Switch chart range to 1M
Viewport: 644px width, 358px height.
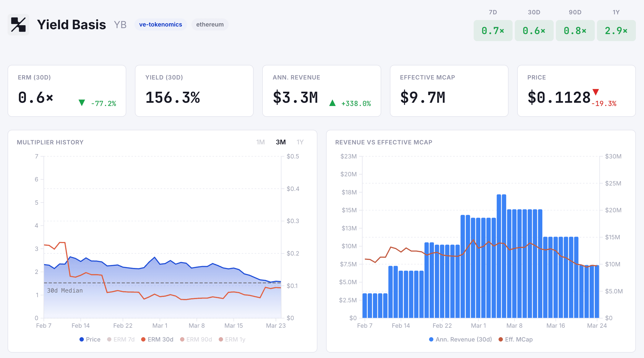260,142
